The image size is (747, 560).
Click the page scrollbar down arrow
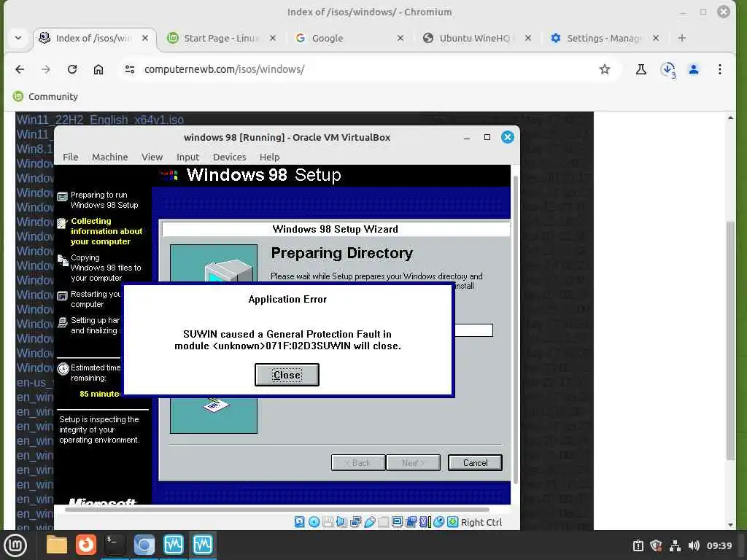(730, 525)
